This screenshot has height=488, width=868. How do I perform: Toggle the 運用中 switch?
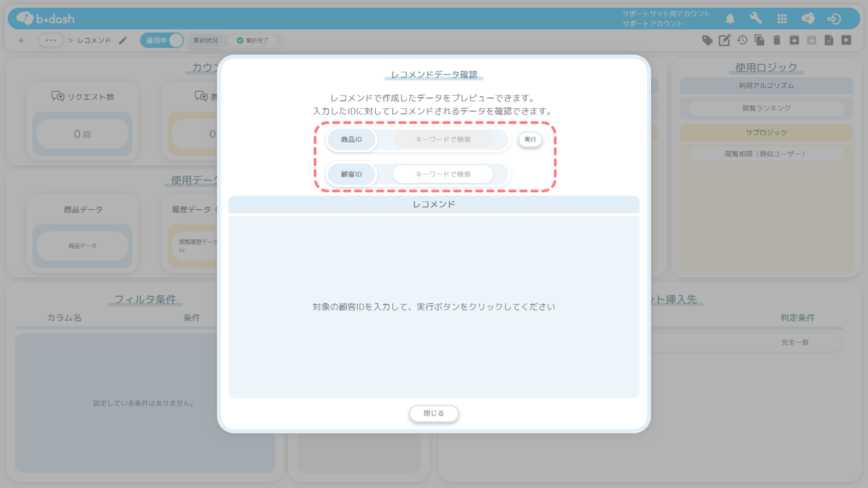tap(162, 40)
